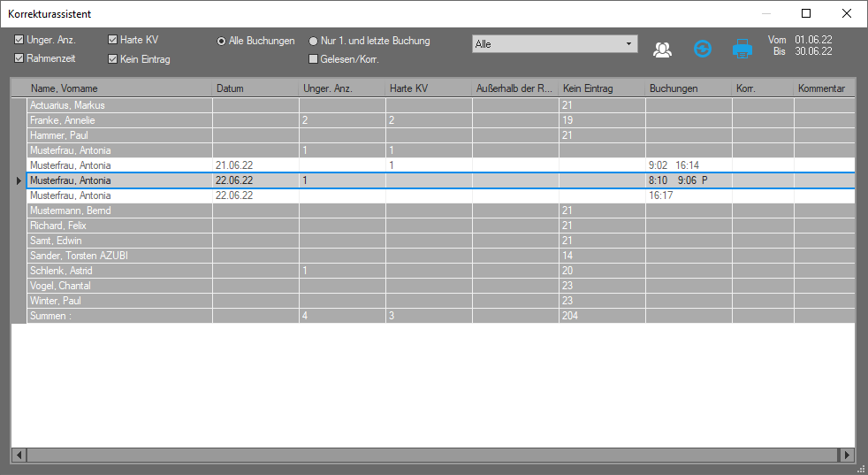Image resolution: width=868 pixels, height=475 pixels.
Task: Select the Schlenk, Astrid row
Action: coord(119,271)
